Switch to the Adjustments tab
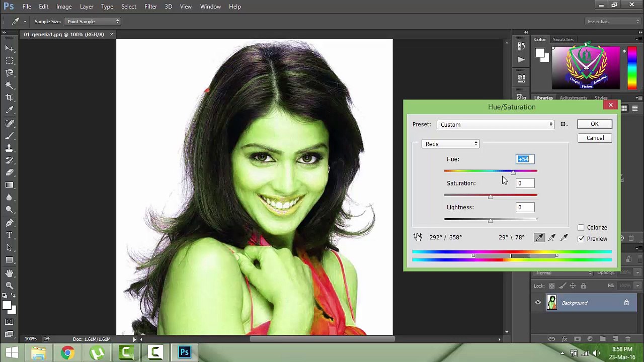Viewport: 644px width, 362px height. tap(573, 98)
